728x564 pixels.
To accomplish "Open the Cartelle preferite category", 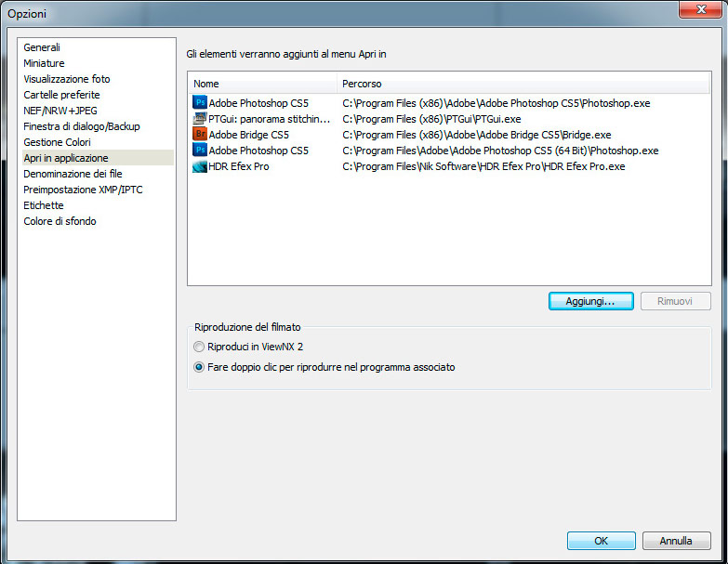I will point(61,95).
